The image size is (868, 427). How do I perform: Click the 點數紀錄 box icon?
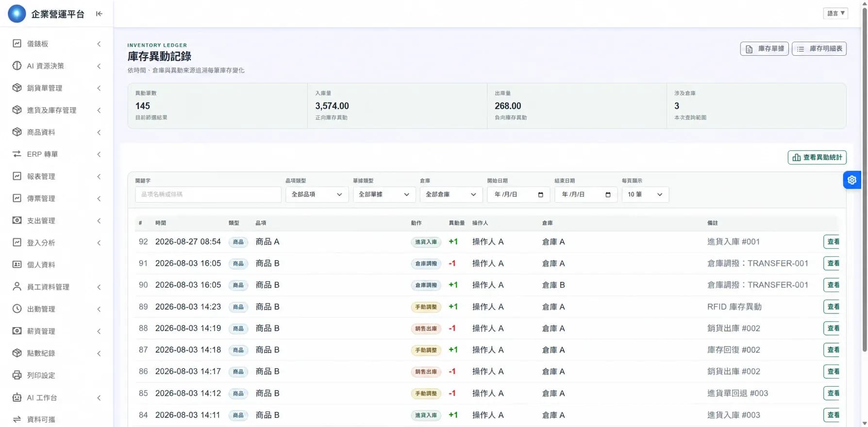pos(17,353)
